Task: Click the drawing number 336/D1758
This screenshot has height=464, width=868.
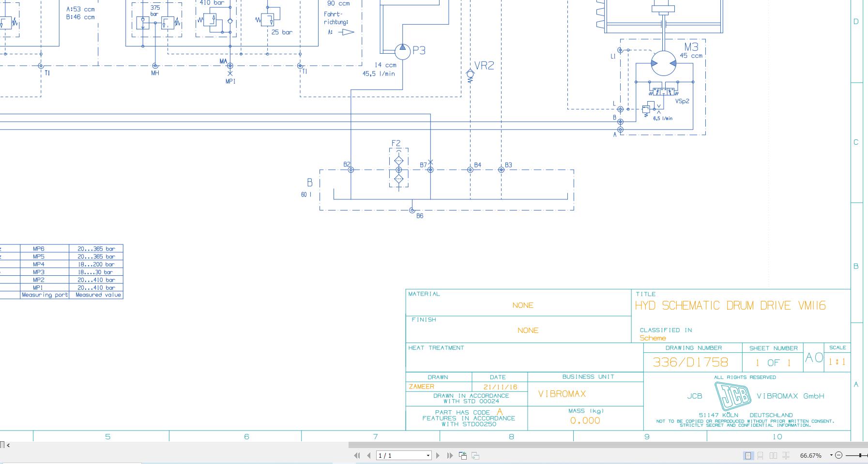Action: tap(690, 362)
